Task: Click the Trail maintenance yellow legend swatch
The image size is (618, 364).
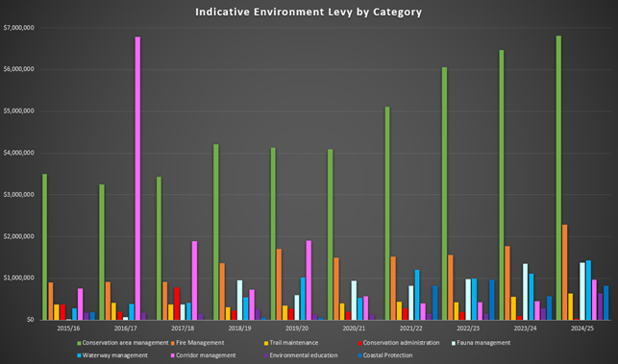Action: 266,343
